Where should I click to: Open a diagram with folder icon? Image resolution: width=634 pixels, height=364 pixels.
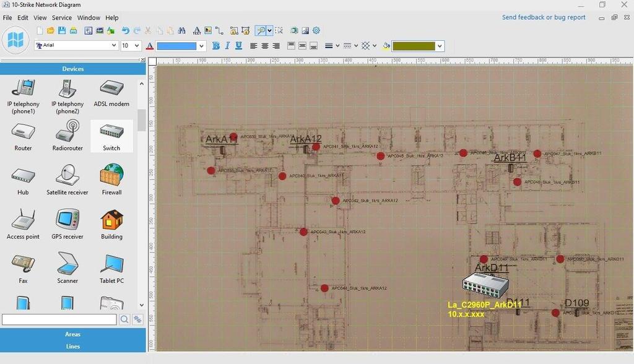pyautogui.click(x=51, y=31)
